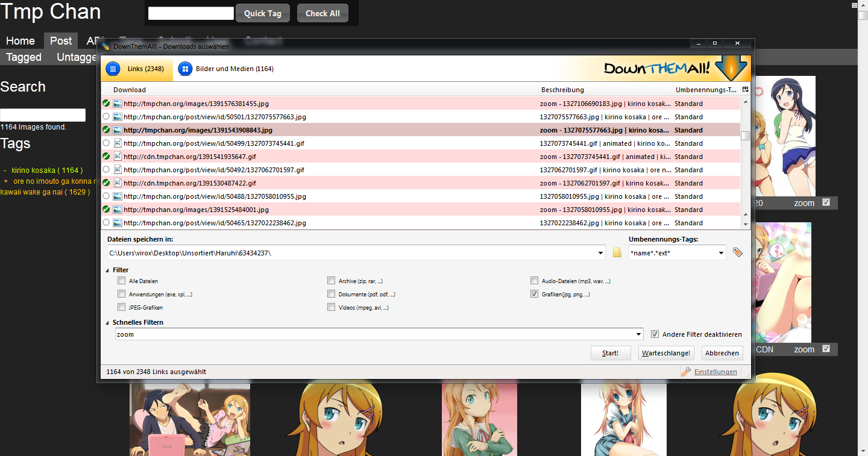The height and width of the screenshot is (456, 868).
Task: Click Quick Tag button on webpage
Action: pyautogui.click(x=263, y=13)
